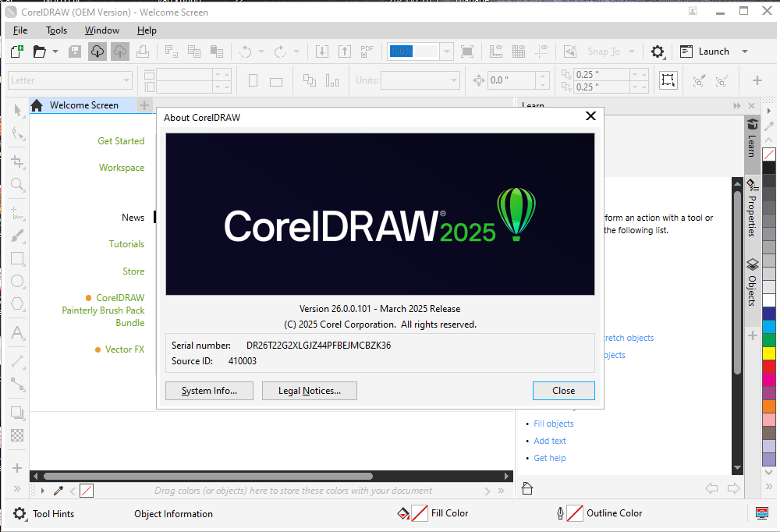Open the Help menu
Screen dimensions: 780x532
(147, 30)
